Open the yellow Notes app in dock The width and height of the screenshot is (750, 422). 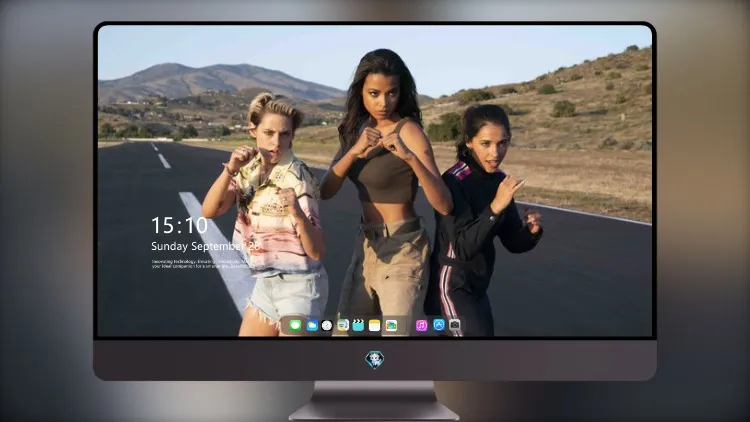(375, 325)
